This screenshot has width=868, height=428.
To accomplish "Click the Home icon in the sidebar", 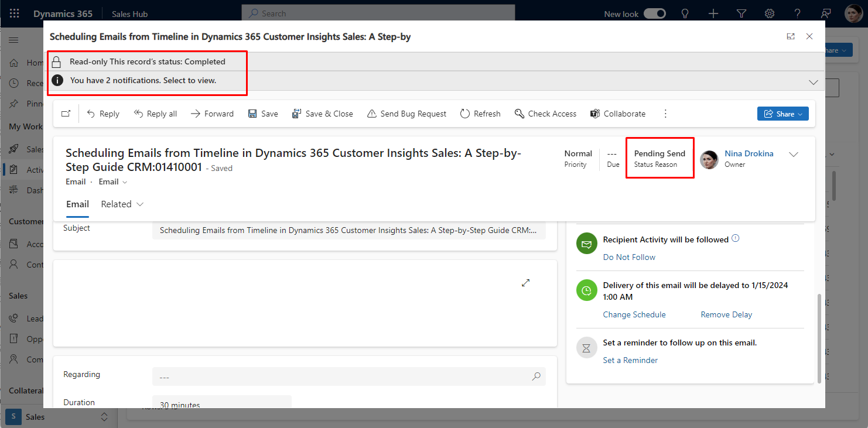I will 14,63.
